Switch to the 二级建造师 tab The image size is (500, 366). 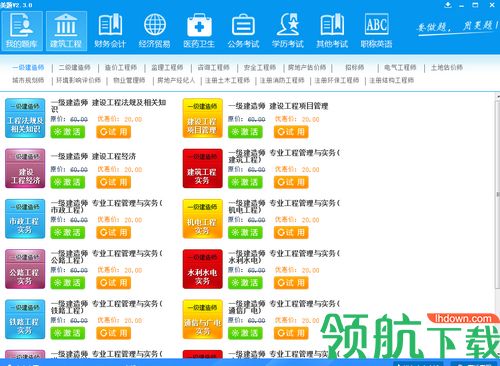[75, 67]
